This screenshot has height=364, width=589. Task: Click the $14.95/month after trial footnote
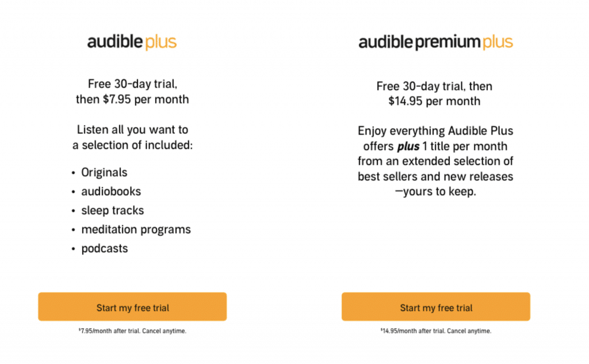pos(436,331)
